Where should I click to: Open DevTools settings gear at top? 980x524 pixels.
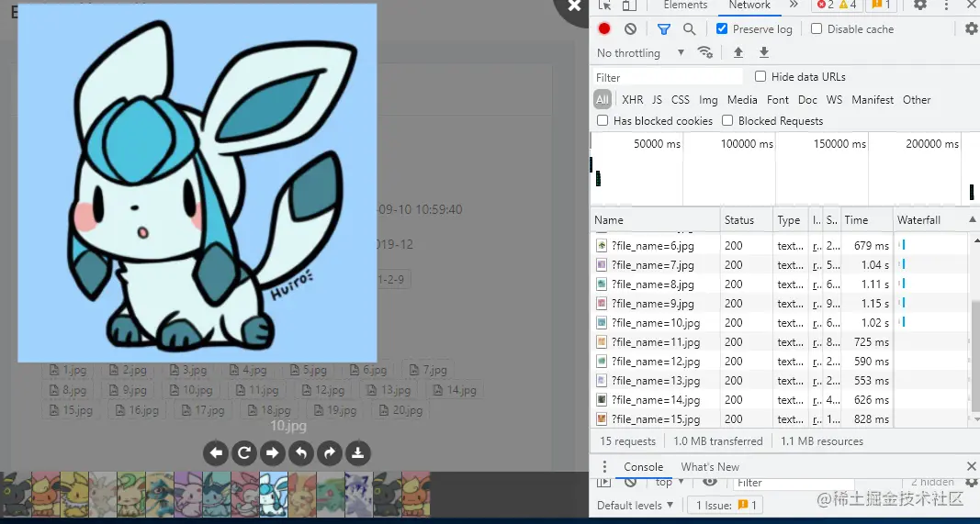(x=920, y=5)
